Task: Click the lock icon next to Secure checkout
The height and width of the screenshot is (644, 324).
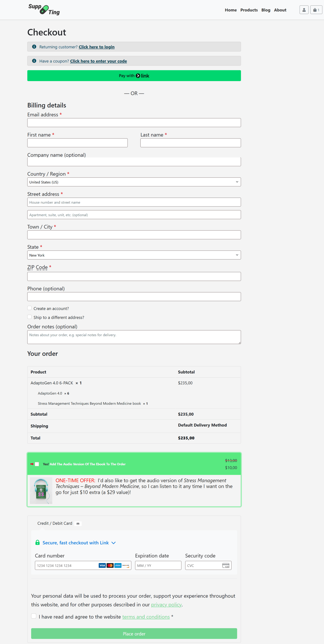Action: coord(37,543)
